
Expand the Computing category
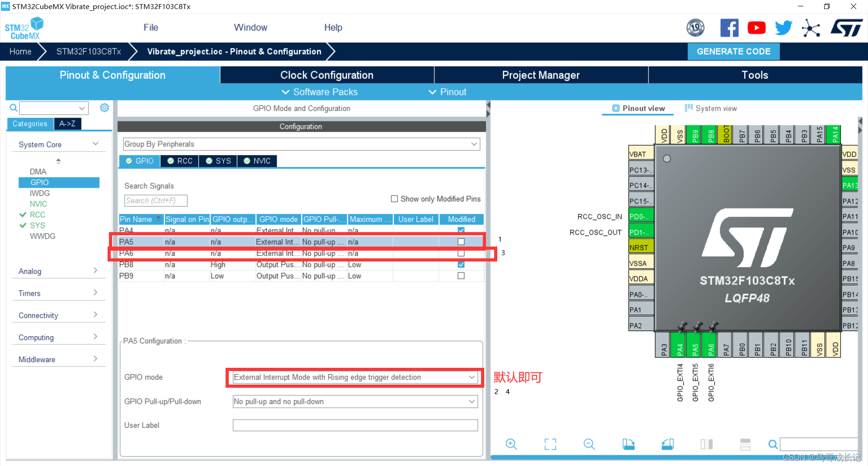59,338
